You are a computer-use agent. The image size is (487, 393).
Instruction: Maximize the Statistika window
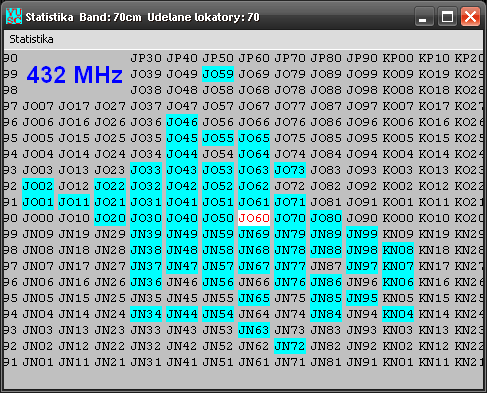(x=447, y=16)
